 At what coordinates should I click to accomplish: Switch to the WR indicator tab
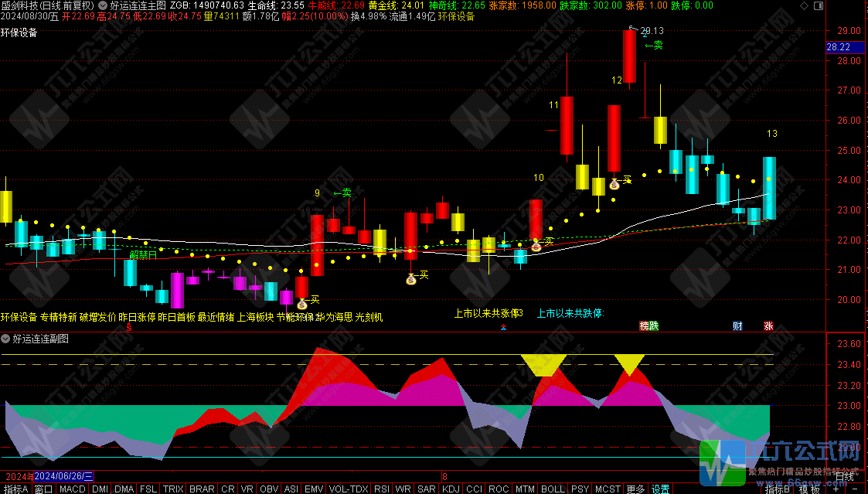[403, 489]
